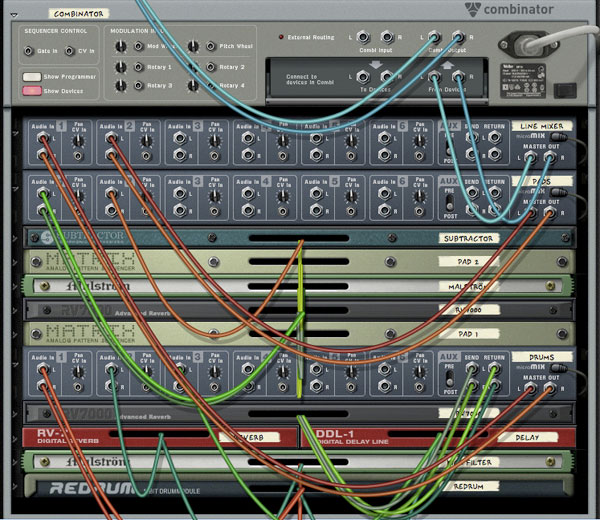
Task: Click Drums mixer Audio In 1 left jack
Action: pyautogui.click(x=43, y=369)
